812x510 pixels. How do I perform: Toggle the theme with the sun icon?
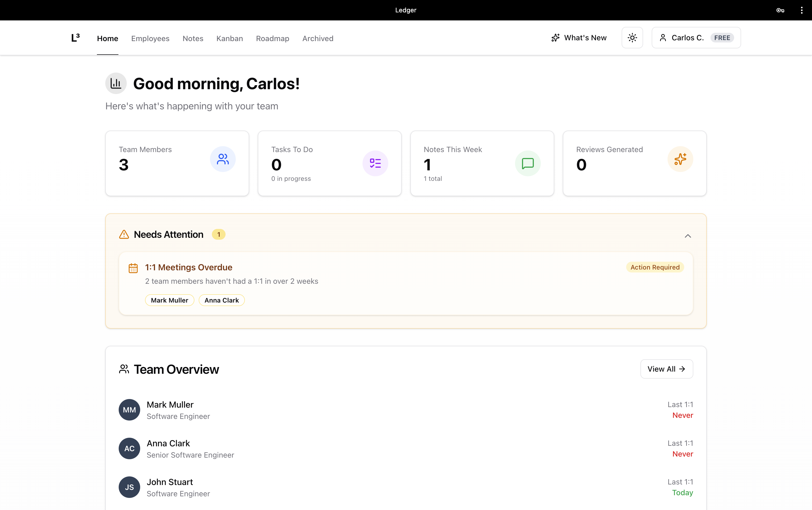632,37
